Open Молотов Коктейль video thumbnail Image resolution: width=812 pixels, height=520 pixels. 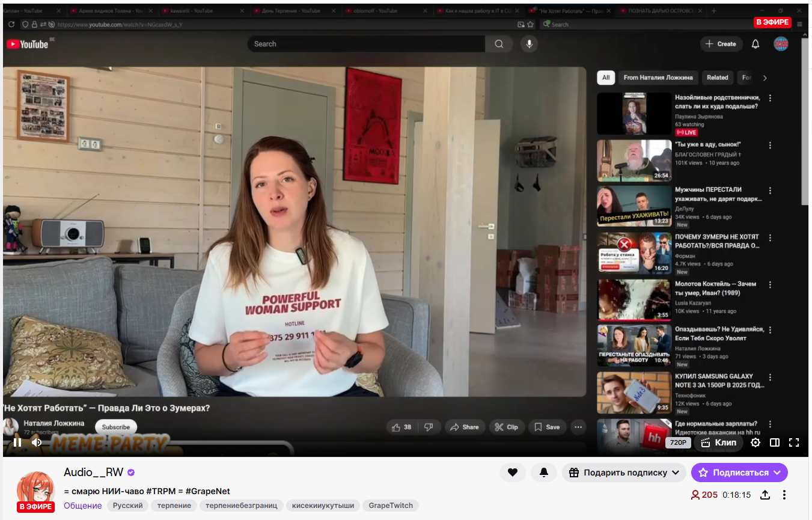coord(634,300)
